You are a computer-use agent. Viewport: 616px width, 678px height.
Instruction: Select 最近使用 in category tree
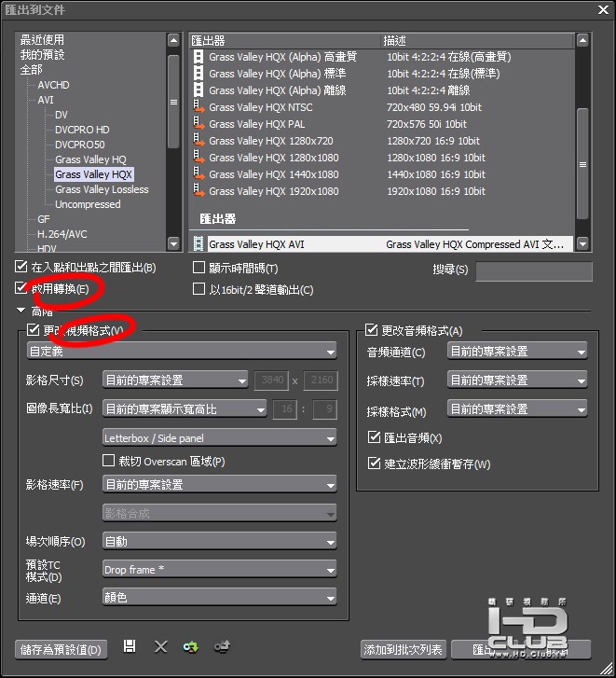point(42,40)
